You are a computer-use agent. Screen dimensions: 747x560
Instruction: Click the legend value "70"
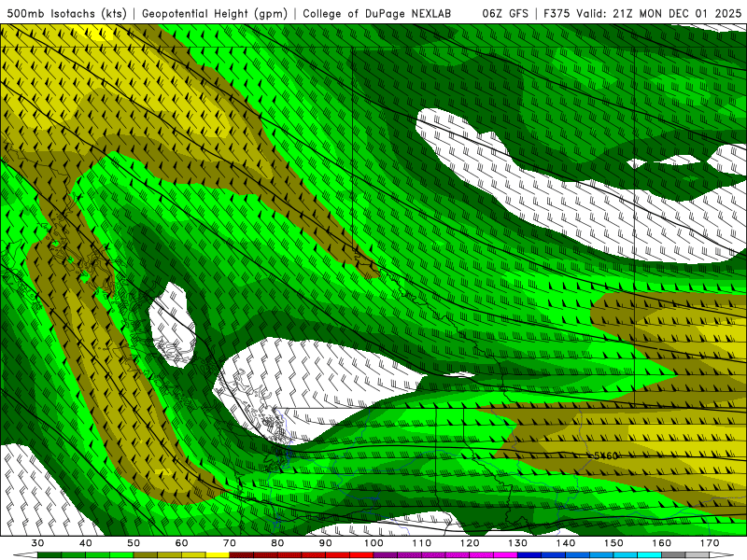[x=230, y=543]
